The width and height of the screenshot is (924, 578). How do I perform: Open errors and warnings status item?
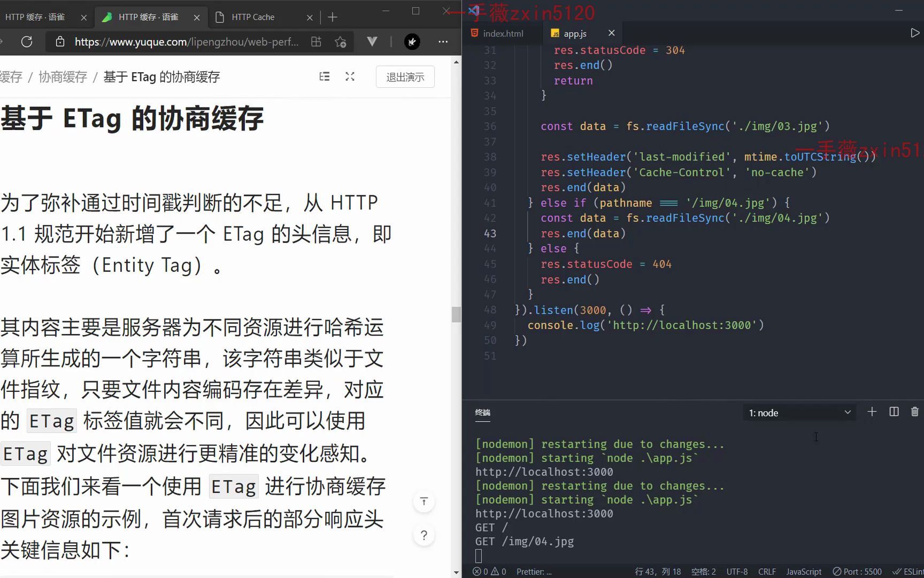(x=489, y=572)
